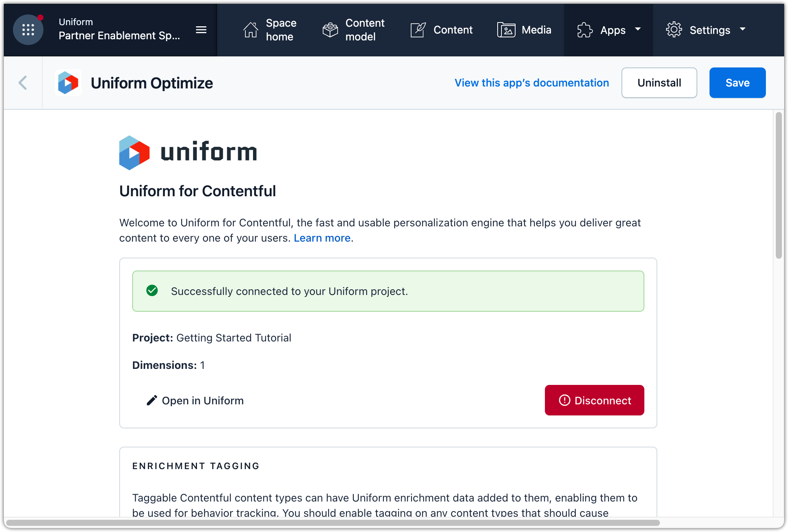The width and height of the screenshot is (788, 532).
Task: Click the Uninstall button
Action: pos(659,83)
